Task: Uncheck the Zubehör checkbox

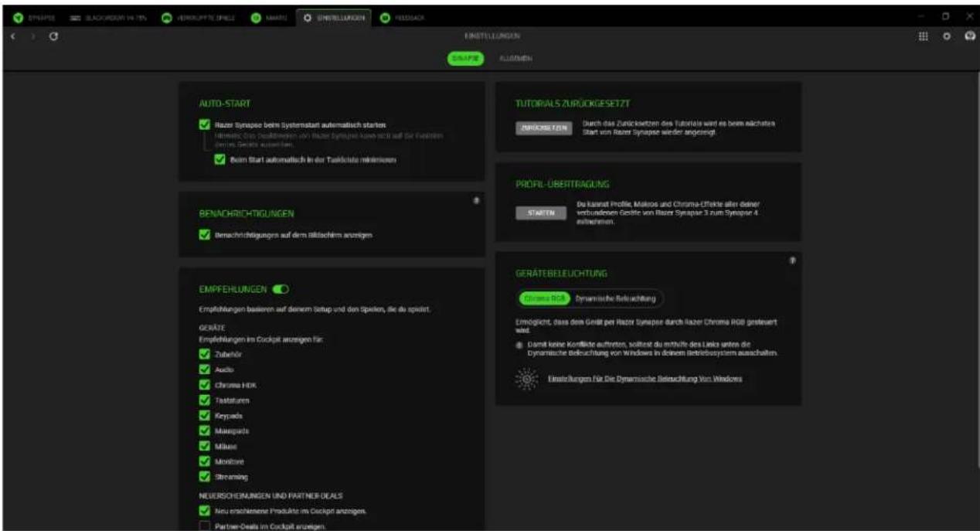Action: pyautogui.click(x=204, y=353)
